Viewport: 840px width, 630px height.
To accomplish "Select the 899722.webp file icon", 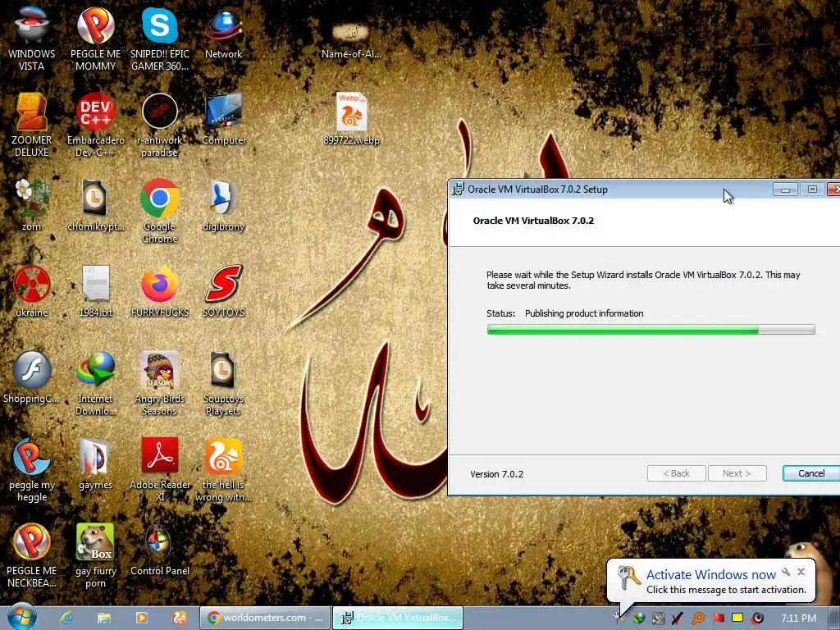I will (351, 119).
